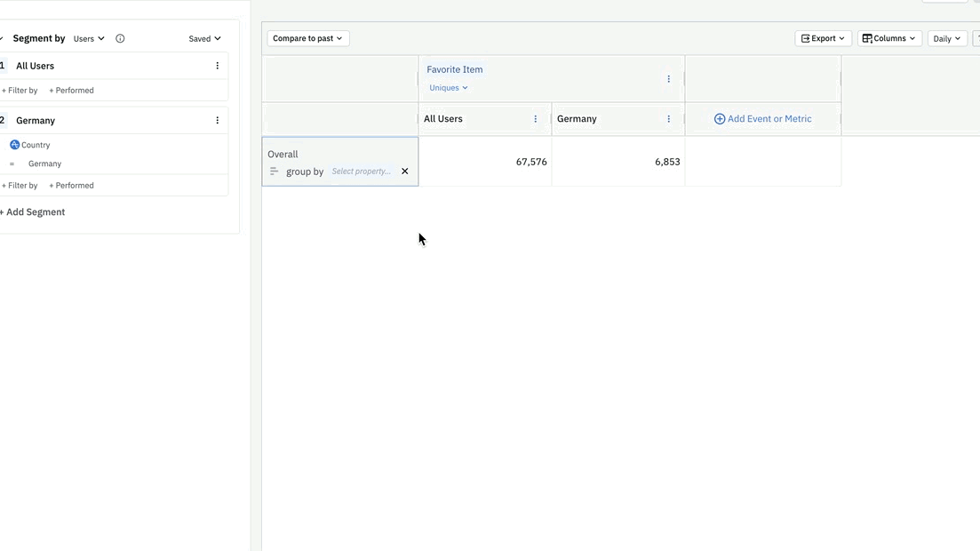The image size is (980, 551).
Task: Open the Compare to past dropdown
Action: coord(307,38)
